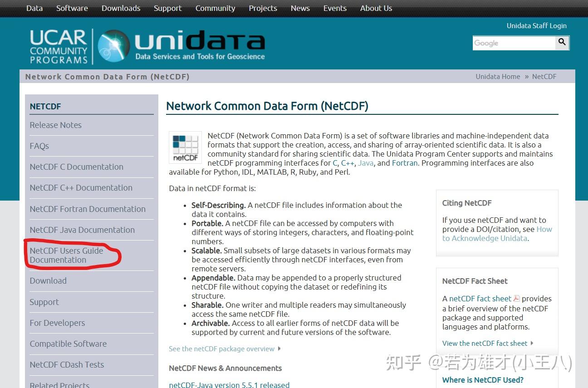Click the search magnifying glass icon

[x=562, y=42]
